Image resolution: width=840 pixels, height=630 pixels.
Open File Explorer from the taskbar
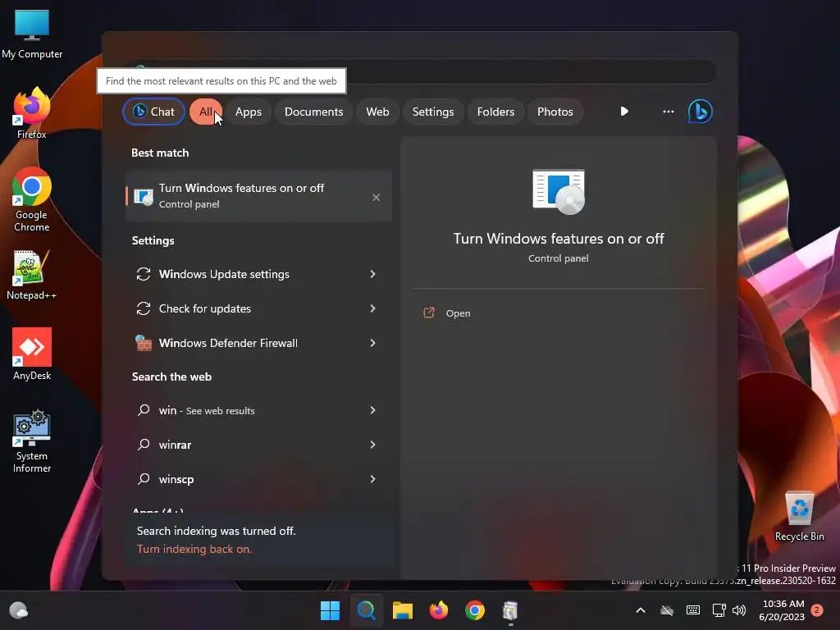pos(402,610)
